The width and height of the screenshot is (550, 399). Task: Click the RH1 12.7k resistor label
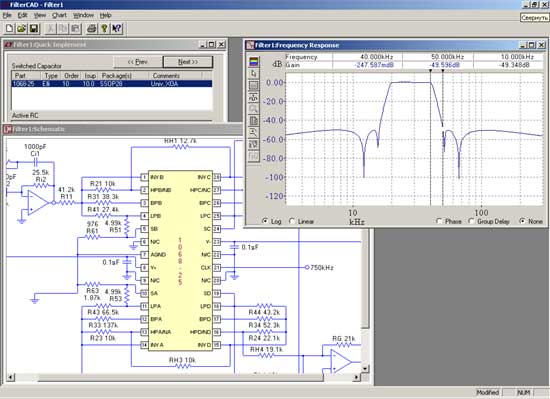click(180, 141)
